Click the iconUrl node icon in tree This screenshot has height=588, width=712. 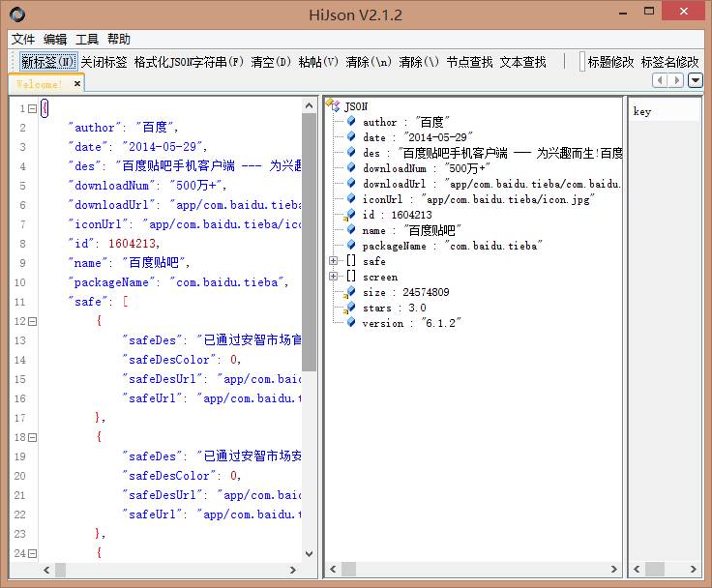point(351,198)
